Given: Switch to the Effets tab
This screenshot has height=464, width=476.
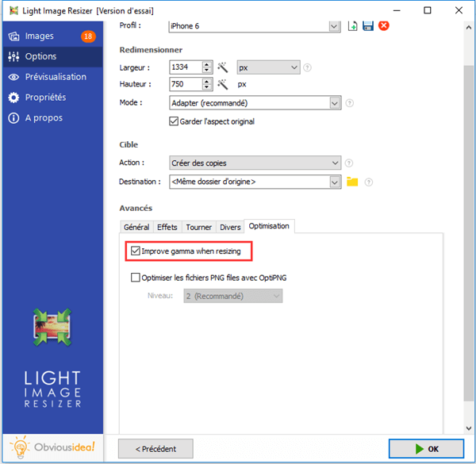Looking at the screenshot, I should tap(167, 227).
